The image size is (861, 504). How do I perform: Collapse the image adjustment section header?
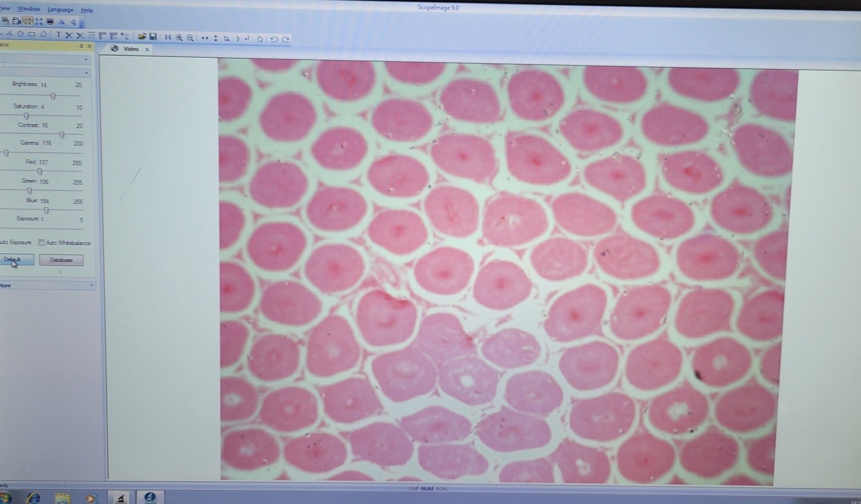(87, 73)
